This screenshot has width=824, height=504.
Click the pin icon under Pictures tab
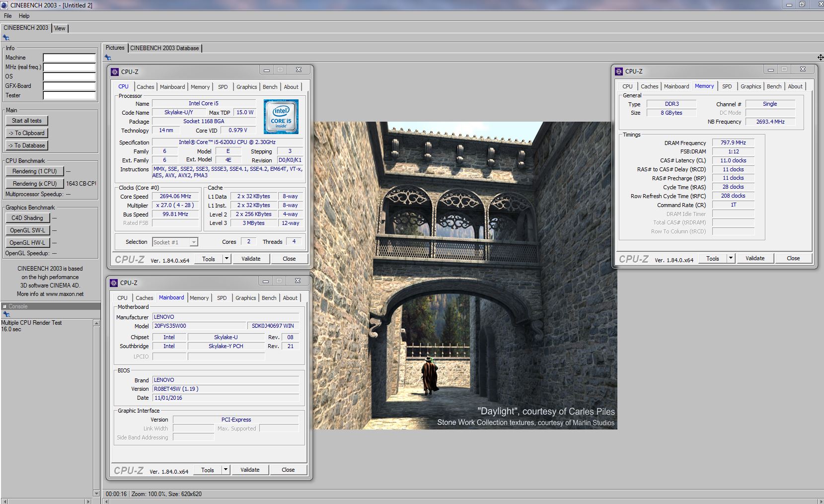pyautogui.click(x=108, y=58)
